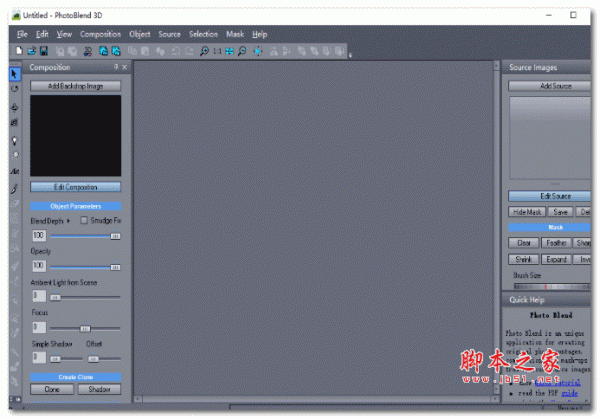This screenshot has height=419, width=600.
Task: Click the blue Fit to window icon
Action: point(229,51)
